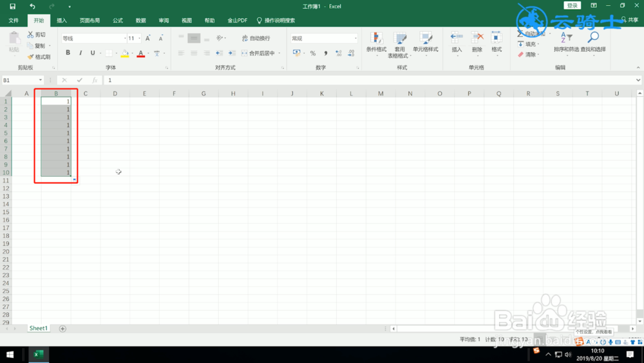
Task: Align text left
Action: point(181,53)
